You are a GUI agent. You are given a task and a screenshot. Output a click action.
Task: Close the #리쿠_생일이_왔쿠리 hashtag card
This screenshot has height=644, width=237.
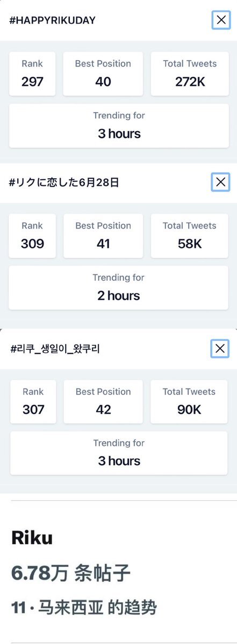tap(220, 349)
